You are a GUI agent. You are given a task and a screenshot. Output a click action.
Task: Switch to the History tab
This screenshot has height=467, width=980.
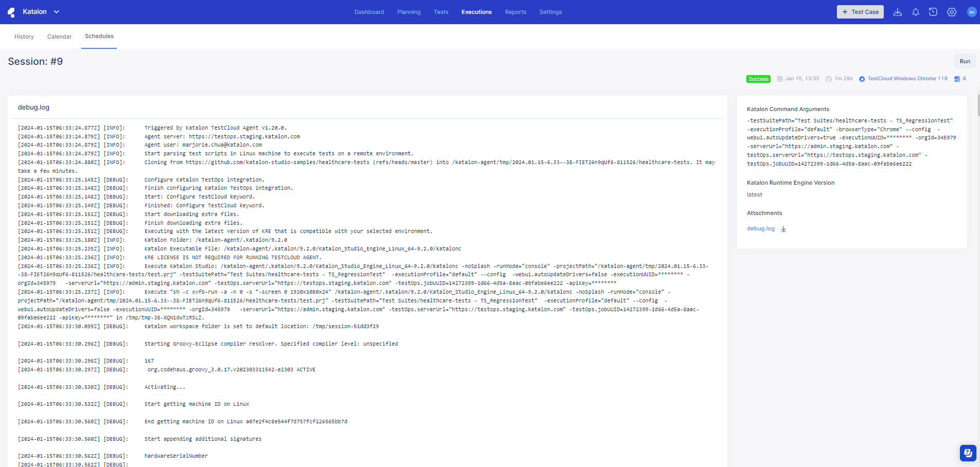tap(24, 37)
